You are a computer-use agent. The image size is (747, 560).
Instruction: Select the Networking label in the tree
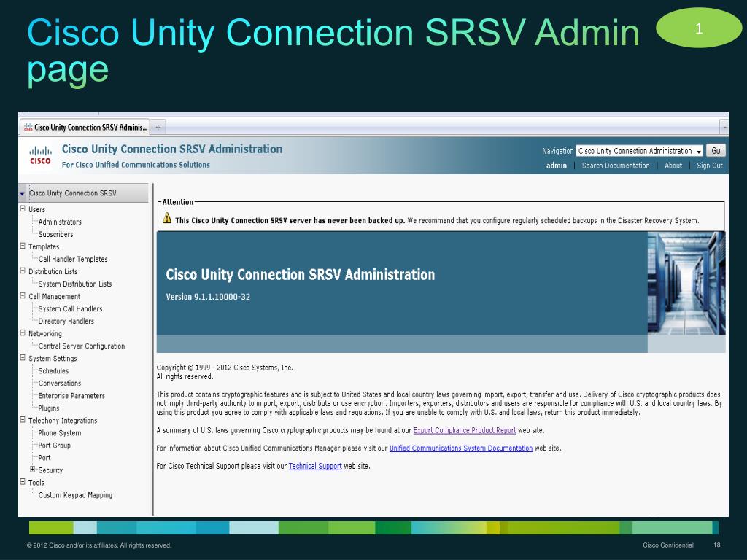(44, 334)
